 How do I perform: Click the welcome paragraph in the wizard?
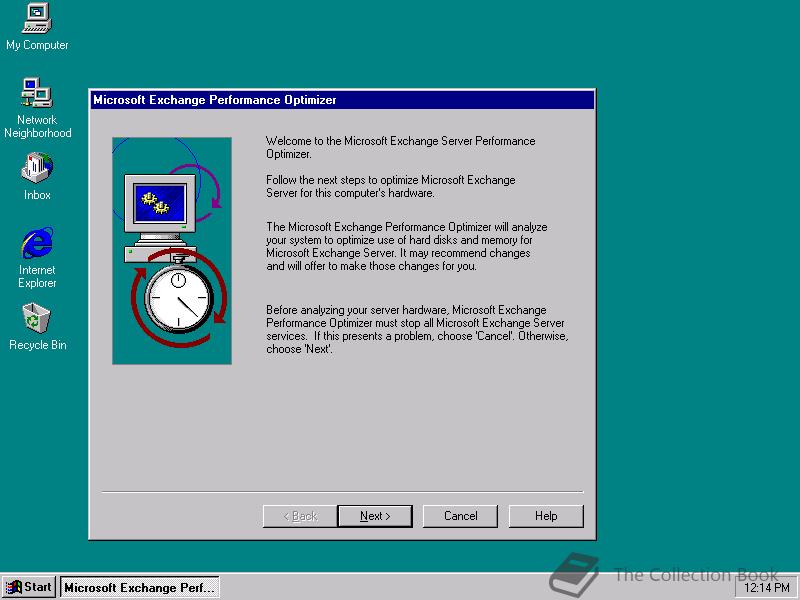[400, 147]
